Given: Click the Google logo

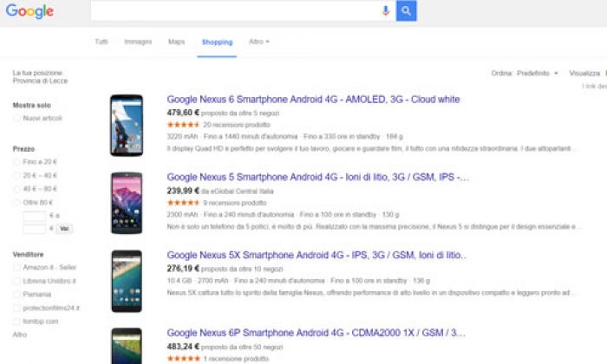Looking at the screenshot, I should pos(29,11).
